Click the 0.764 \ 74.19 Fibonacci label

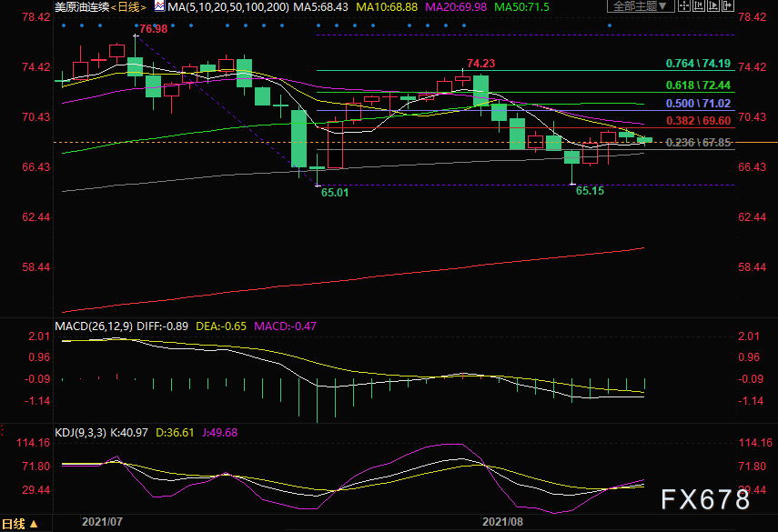tap(698, 64)
